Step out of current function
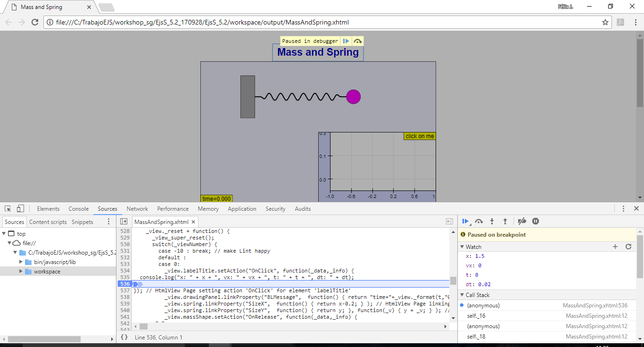 505,221
